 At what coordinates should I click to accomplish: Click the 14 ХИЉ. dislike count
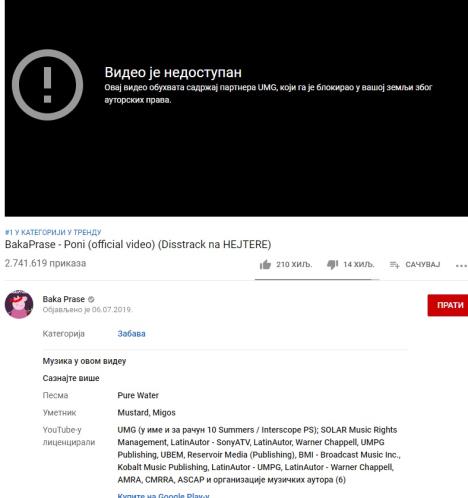coord(359,265)
